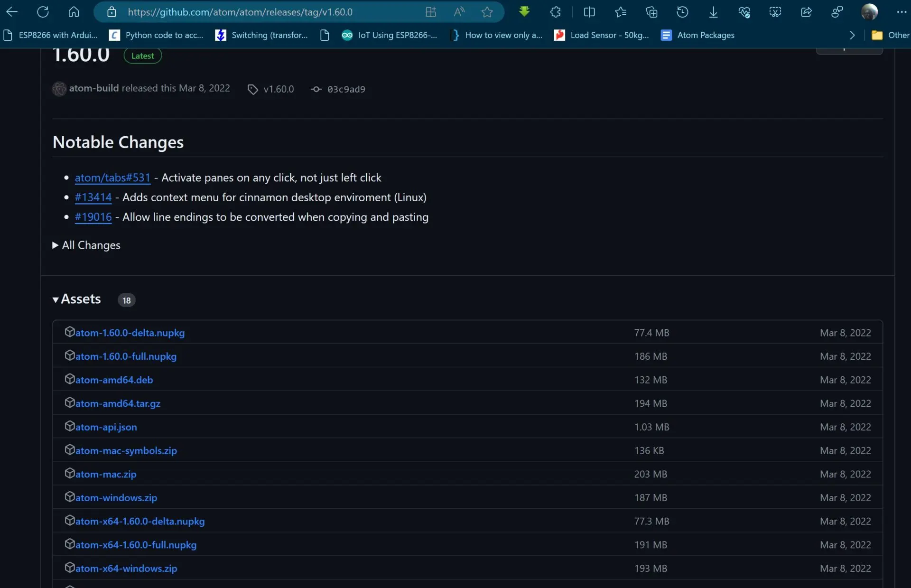Show more bookmarks with the chevron
This screenshot has height=588, width=911.
[852, 35]
